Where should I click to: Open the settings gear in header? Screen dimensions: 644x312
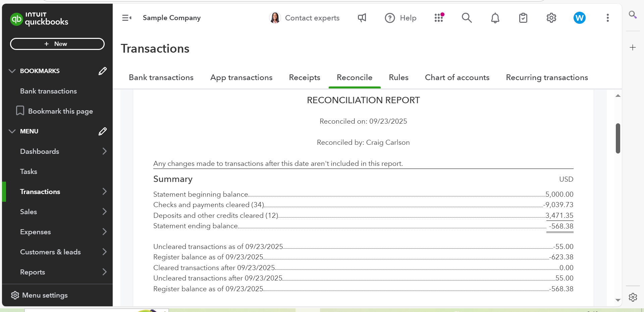(x=551, y=18)
